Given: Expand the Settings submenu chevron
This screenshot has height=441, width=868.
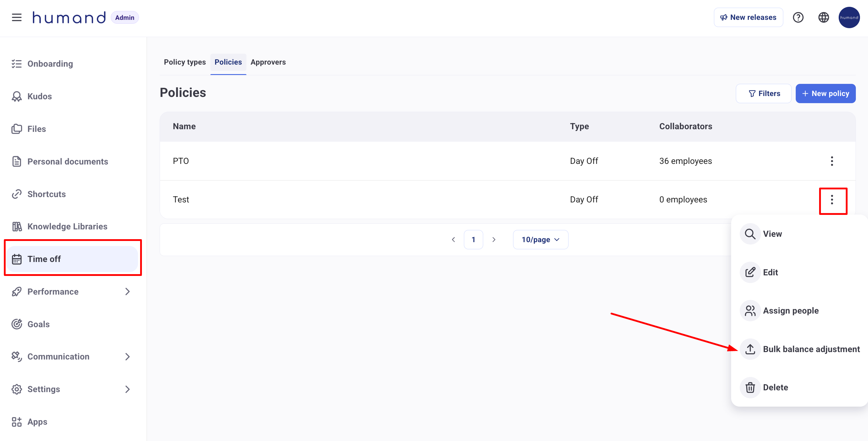Looking at the screenshot, I should 127,389.
